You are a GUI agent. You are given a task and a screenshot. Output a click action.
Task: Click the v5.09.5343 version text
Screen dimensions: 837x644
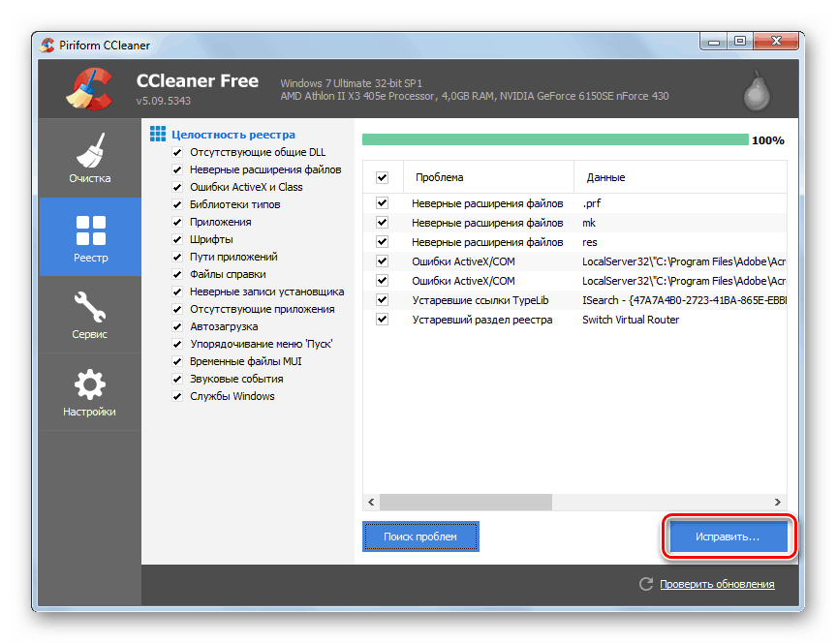(x=164, y=101)
